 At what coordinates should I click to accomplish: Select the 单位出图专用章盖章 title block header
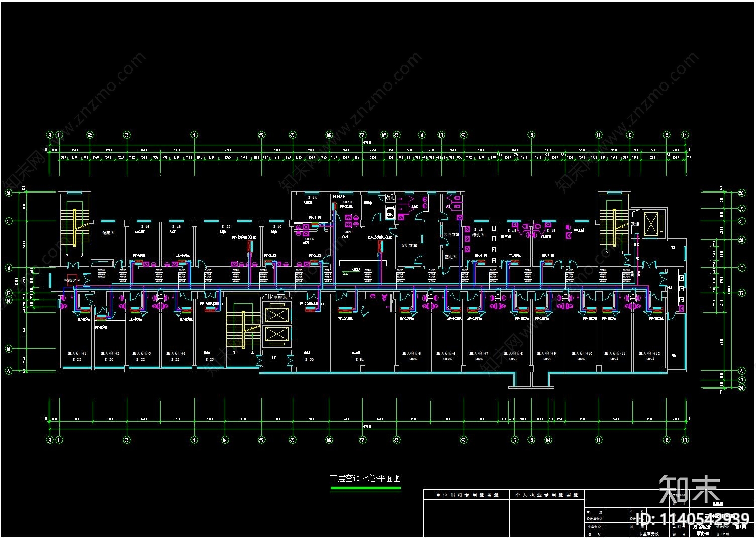[x=467, y=495]
